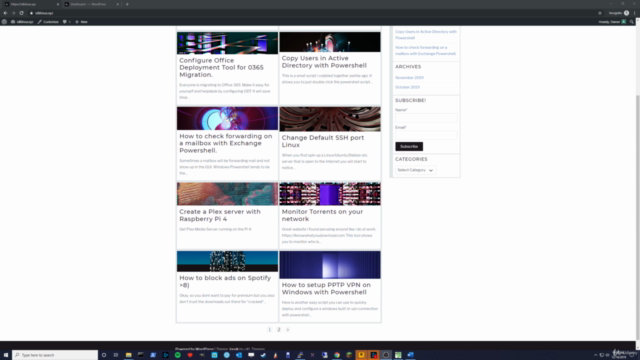The width and height of the screenshot is (640, 360).
Task: Open the Customize admin bar item
Action: (x=48, y=22)
